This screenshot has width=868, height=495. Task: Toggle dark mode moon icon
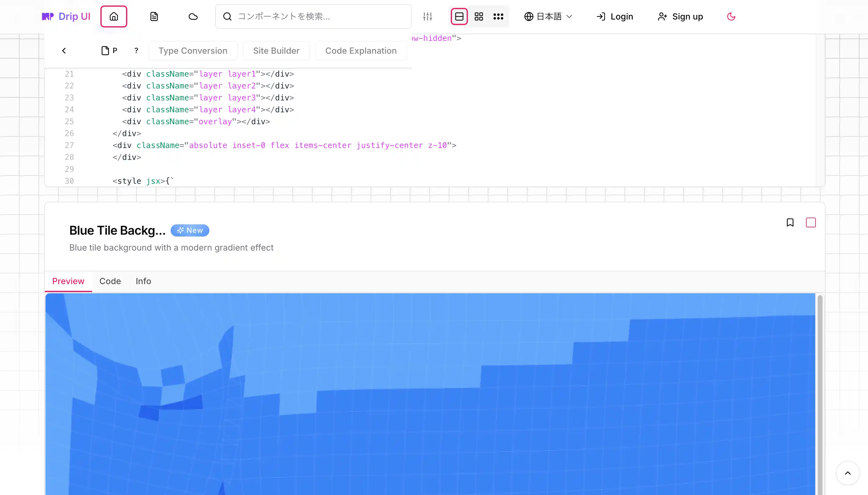coord(731,16)
